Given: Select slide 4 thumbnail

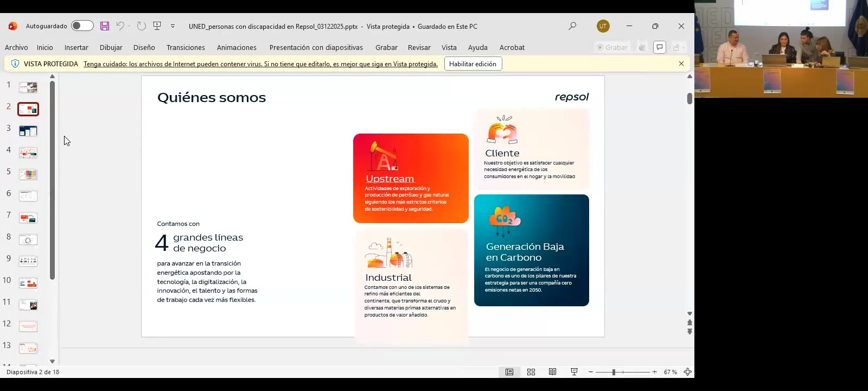Looking at the screenshot, I should coord(28,153).
